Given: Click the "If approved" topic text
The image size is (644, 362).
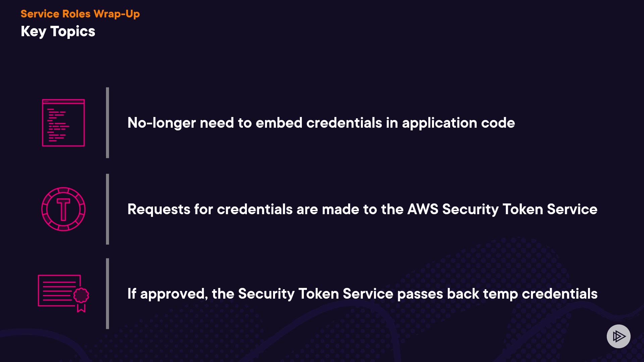Looking at the screenshot, I should coord(362,294).
